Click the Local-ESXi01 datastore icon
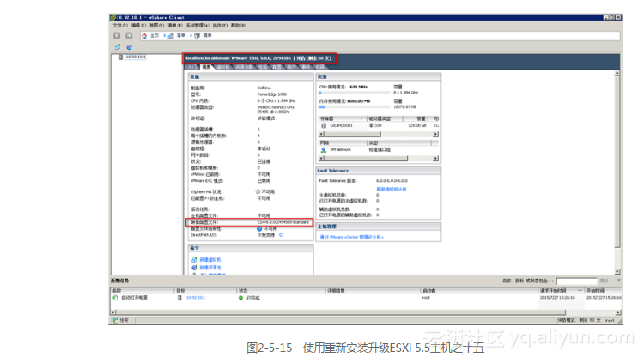Image resolution: width=644 pixels, height=357 pixels. (x=324, y=125)
